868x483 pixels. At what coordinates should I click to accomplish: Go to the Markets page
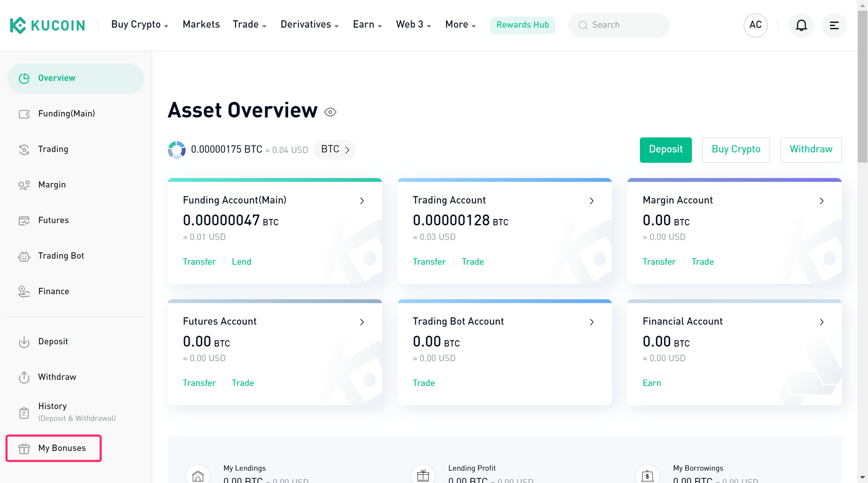[x=201, y=25]
